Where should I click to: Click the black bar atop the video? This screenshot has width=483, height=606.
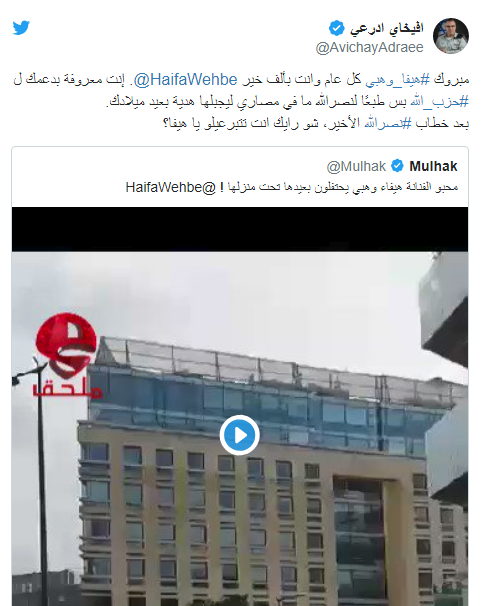coord(240,229)
